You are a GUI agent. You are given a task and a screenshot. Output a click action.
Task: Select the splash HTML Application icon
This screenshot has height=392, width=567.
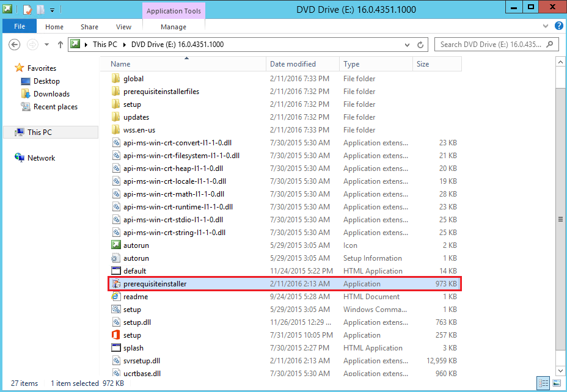(115, 347)
